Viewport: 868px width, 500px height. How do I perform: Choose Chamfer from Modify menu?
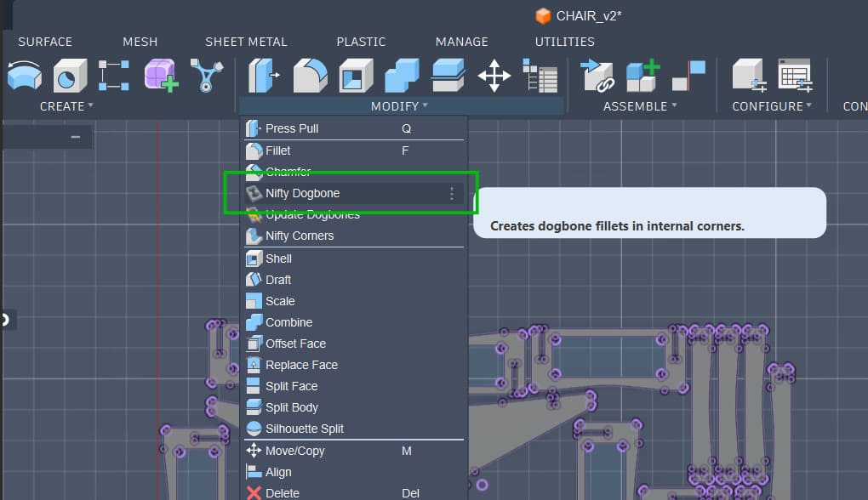354,172
